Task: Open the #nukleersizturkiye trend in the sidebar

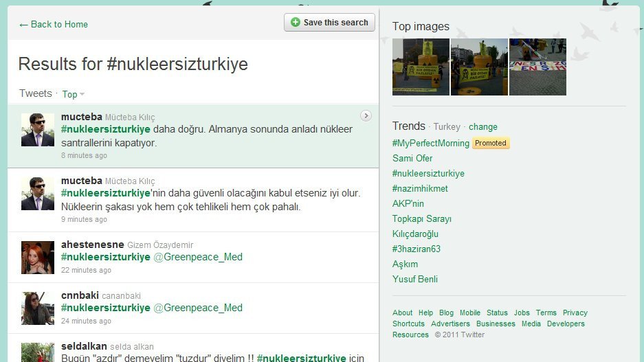Action: [x=428, y=174]
